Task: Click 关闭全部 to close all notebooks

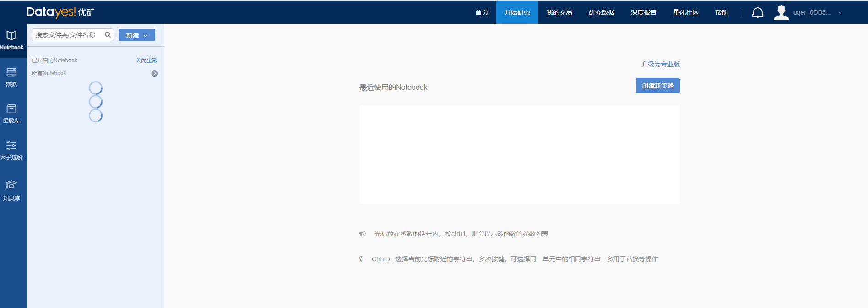Action: [146, 60]
